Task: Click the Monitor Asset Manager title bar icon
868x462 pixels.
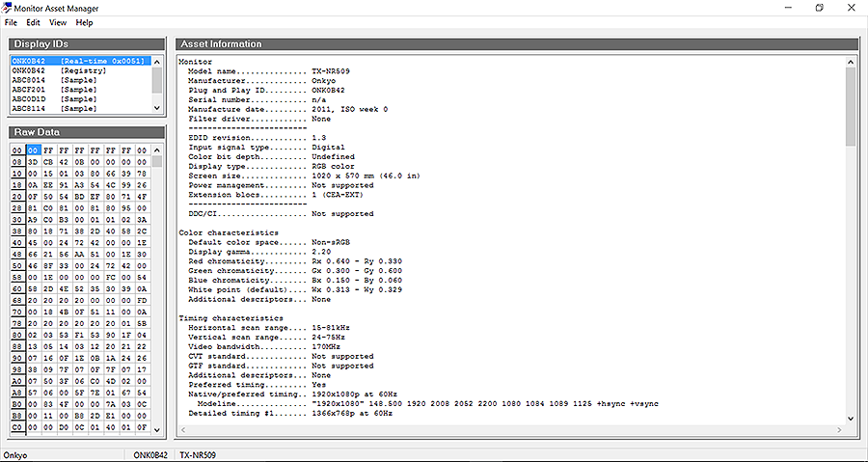Action: click(x=7, y=8)
